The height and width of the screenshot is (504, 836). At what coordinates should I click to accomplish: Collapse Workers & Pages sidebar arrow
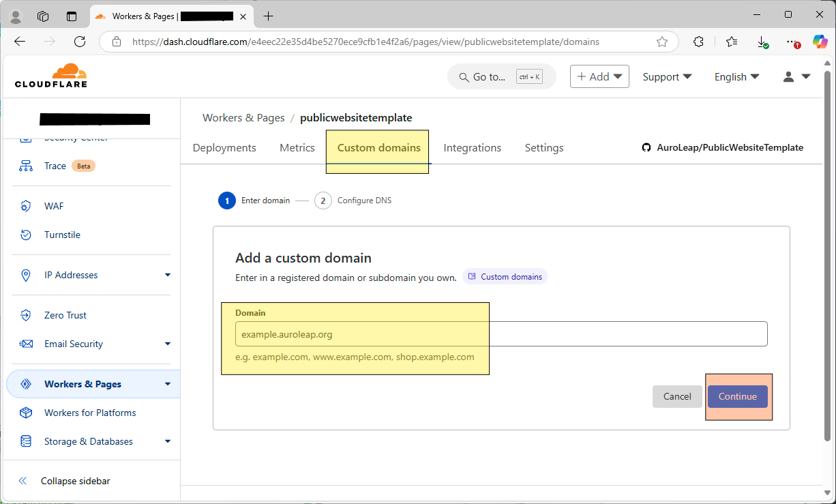[x=168, y=384]
